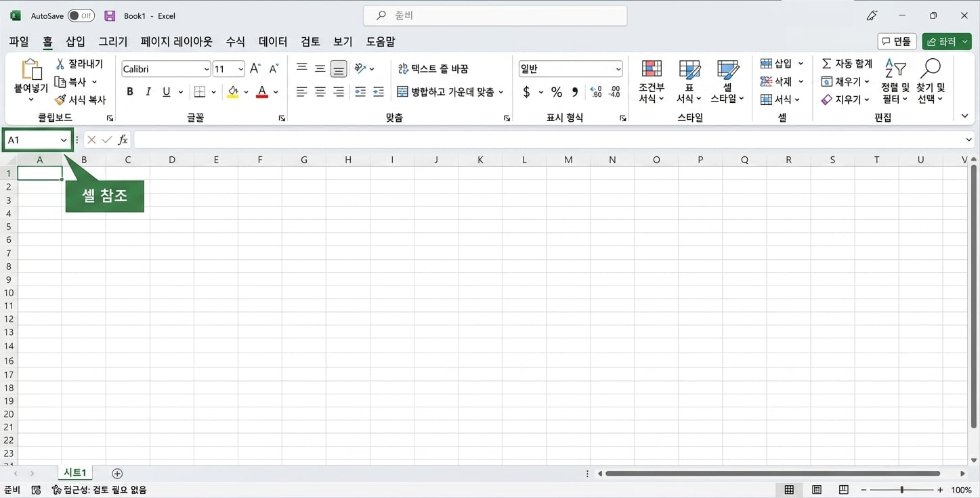Open the fill color dropdown arrow
The width and height of the screenshot is (980, 498).
pyautogui.click(x=246, y=92)
